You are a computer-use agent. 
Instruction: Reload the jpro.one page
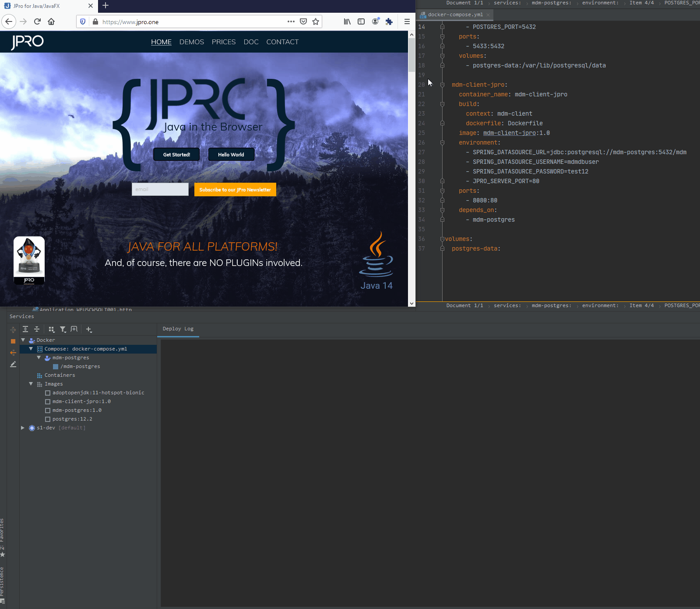tap(37, 21)
